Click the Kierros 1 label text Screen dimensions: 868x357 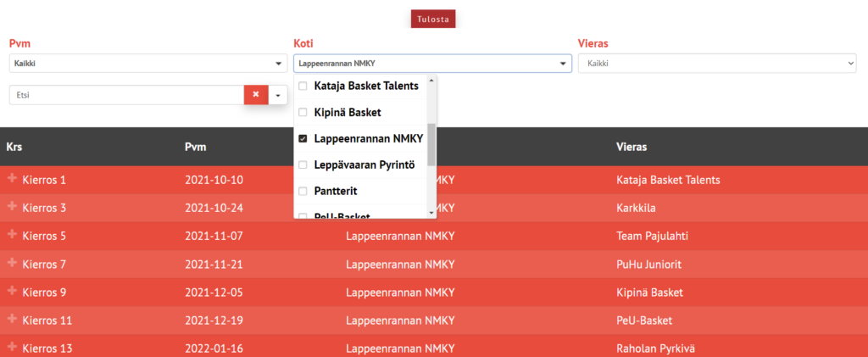click(44, 180)
